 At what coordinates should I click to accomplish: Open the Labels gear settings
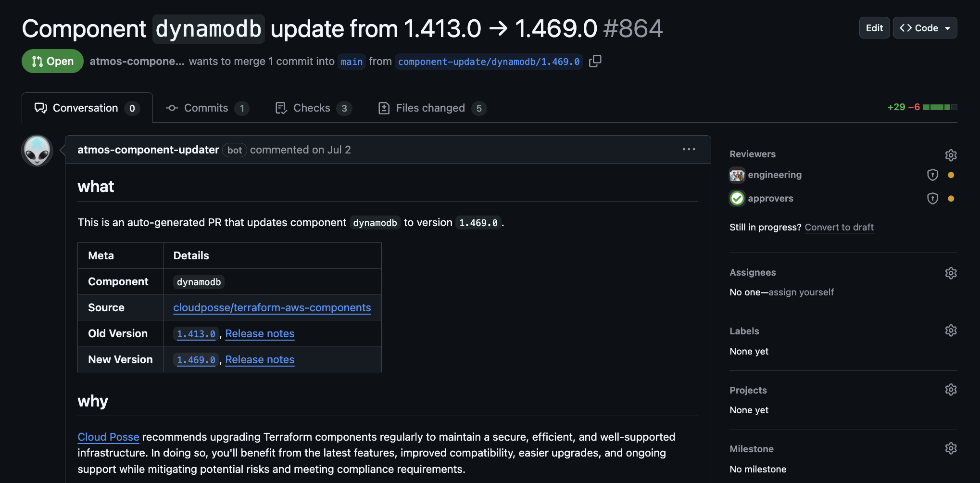[951, 330]
